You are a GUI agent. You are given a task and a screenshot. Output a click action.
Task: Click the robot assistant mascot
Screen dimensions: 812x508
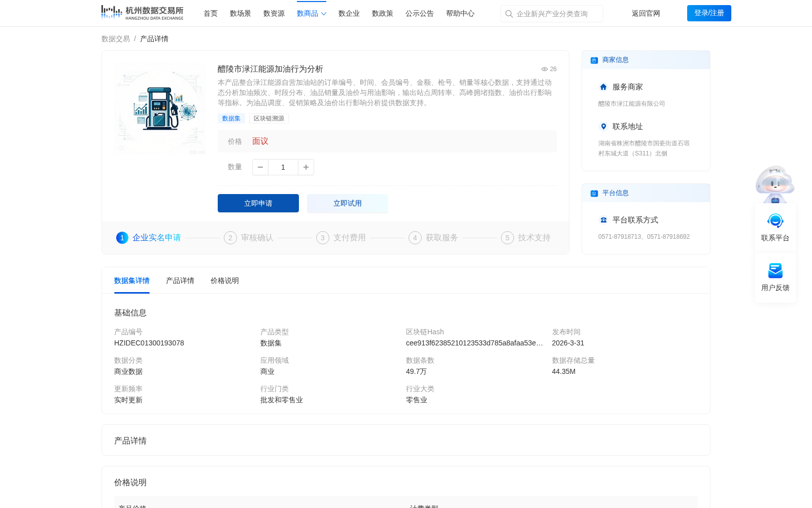click(x=775, y=184)
